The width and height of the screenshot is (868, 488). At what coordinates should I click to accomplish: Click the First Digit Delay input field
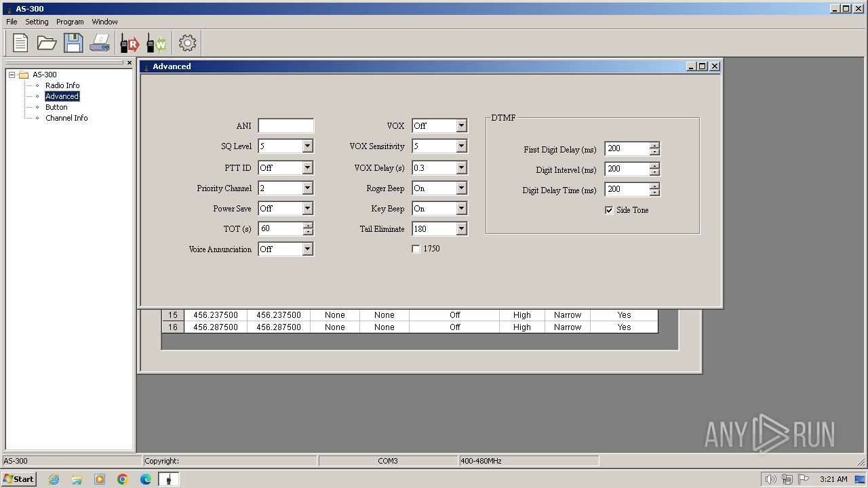coord(627,148)
